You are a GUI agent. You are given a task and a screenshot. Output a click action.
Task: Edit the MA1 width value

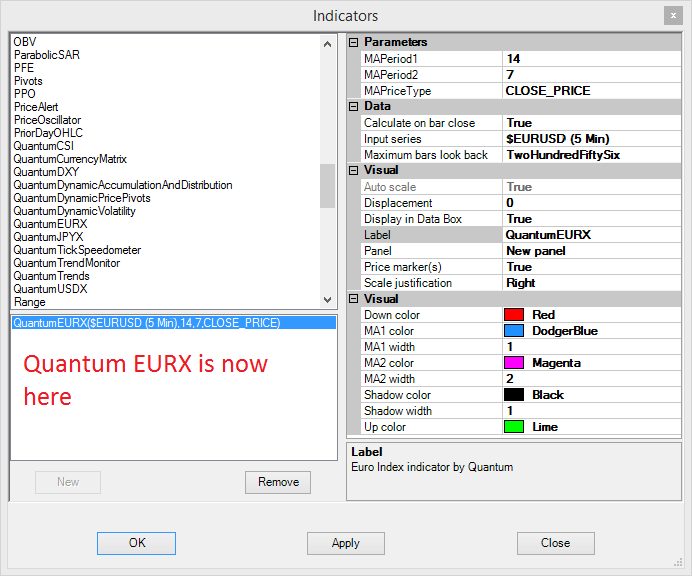tap(592, 347)
